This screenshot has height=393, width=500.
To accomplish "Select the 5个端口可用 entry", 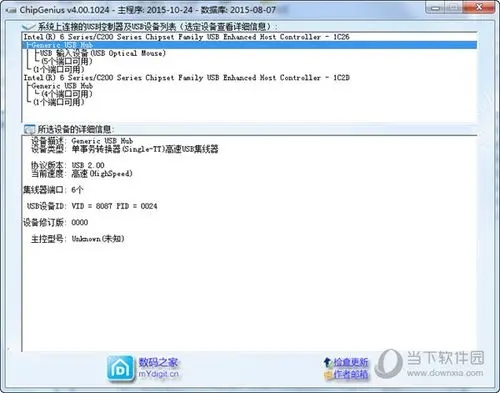I will (x=67, y=61).
